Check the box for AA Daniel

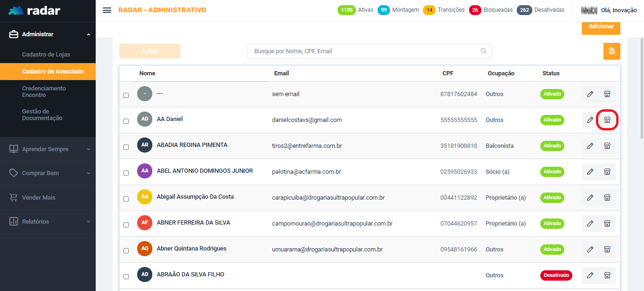pos(126,121)
